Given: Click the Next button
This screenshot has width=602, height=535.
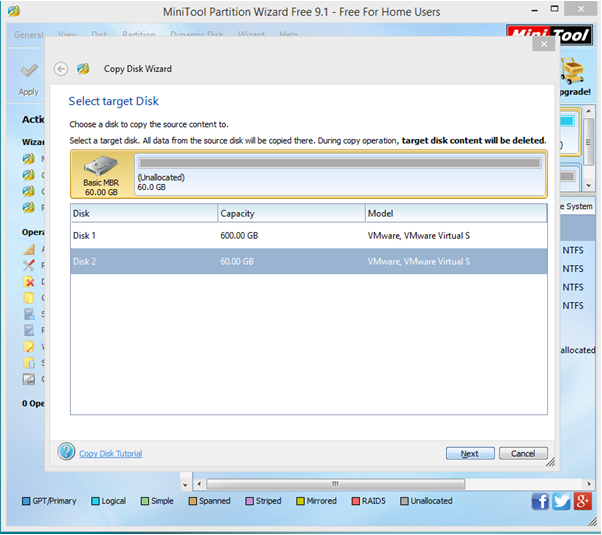Looking at the screenshot, I should pyautogui.click(x=470, y=454).
